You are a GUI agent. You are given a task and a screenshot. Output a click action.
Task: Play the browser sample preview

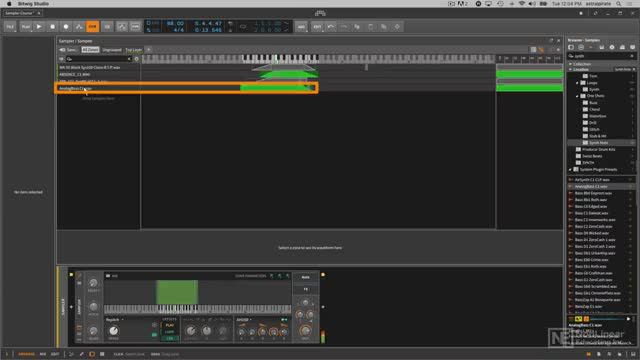pos(629,319)
